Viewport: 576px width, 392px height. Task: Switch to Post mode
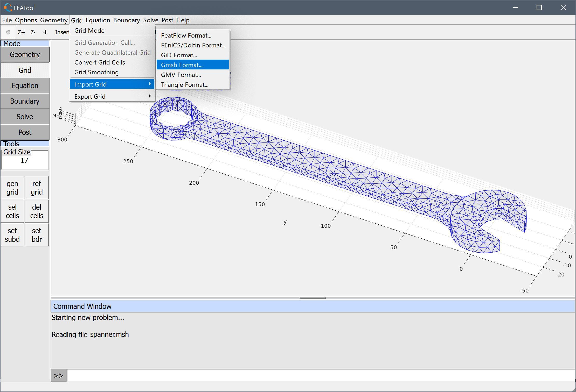(25, 132)
